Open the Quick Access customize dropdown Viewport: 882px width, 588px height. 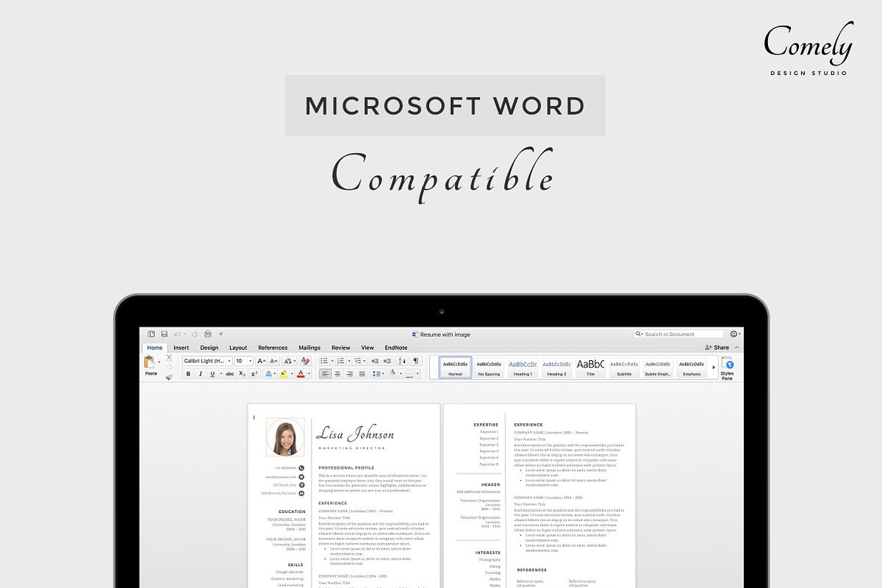click(220, 334)
